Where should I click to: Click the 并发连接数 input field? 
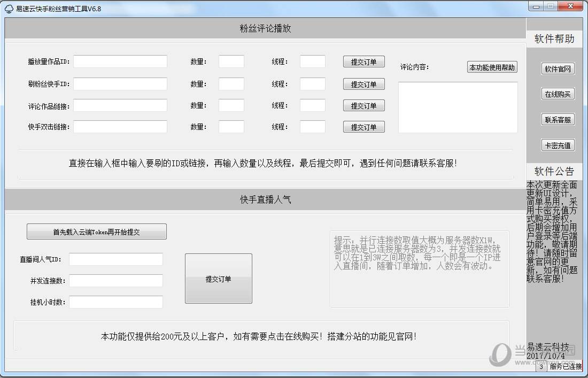[x=115, y=281]
